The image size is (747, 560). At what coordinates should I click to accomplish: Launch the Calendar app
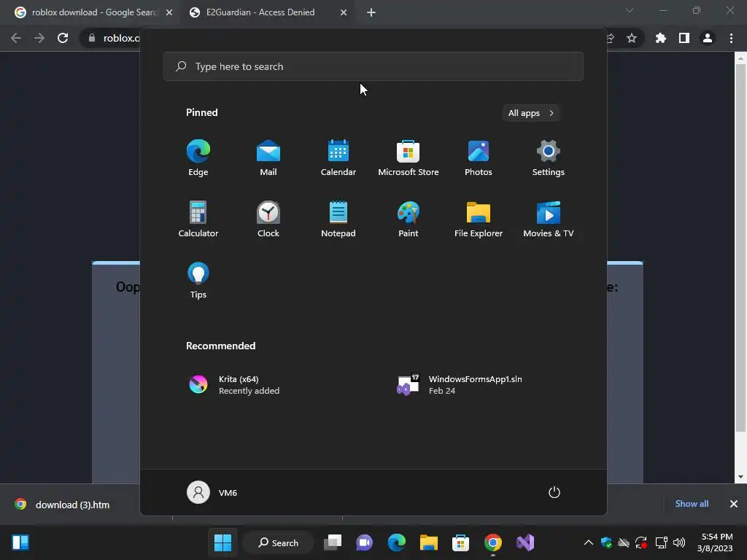point(338,158)
